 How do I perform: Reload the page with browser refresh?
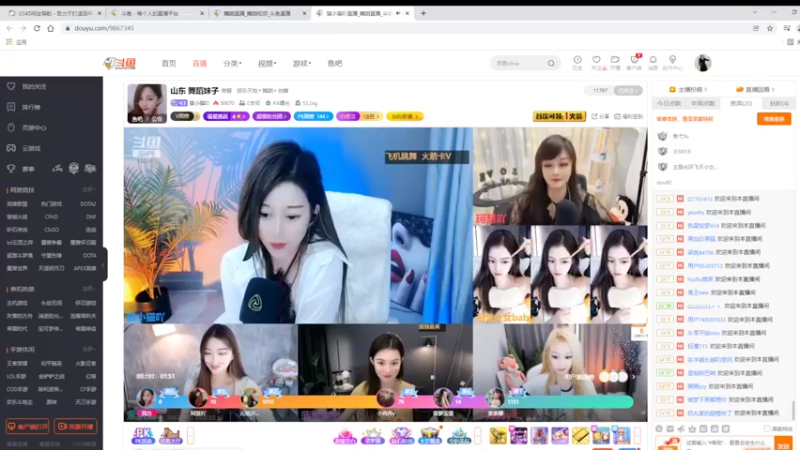[x=37, y=28]
